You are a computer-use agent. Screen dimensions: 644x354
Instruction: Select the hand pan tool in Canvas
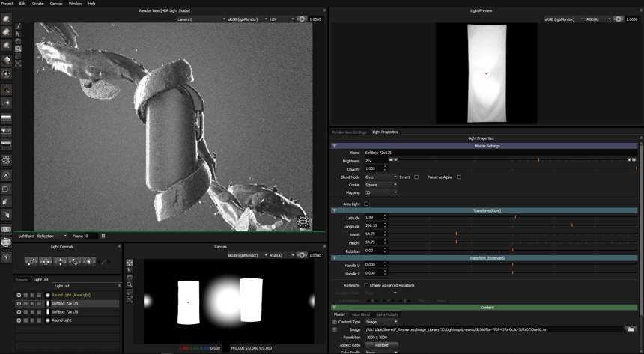tap(130, 277)
